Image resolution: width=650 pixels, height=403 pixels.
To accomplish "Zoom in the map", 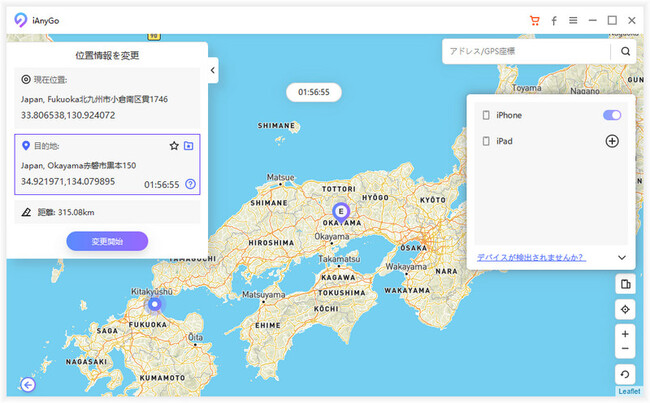I will click(x=625, y=333).
